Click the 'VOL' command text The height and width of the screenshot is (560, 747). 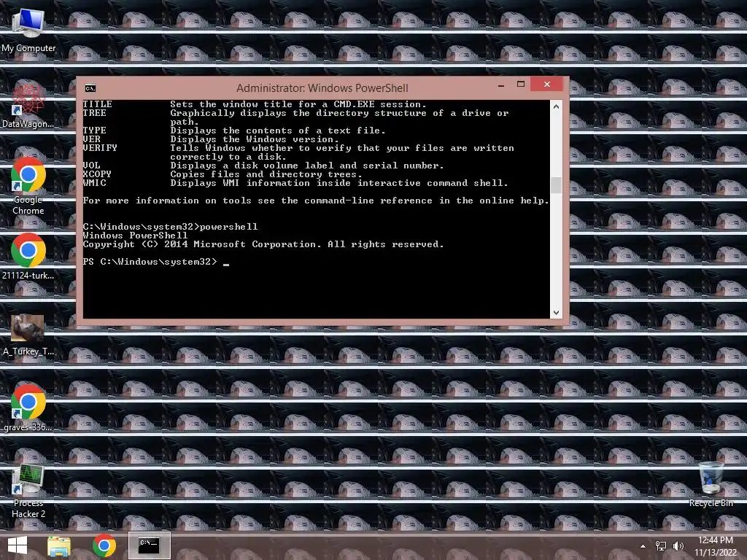91,166
